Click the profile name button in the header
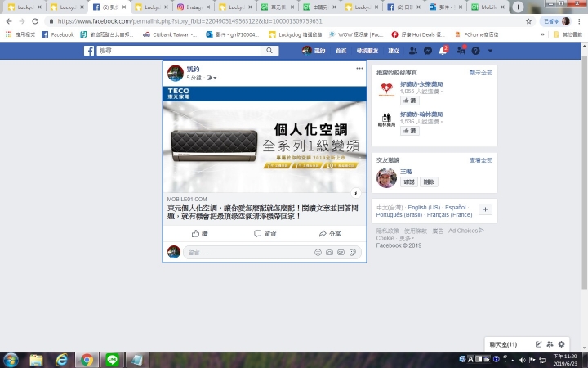This screenshot has height=368, width=588. (314, 51)
